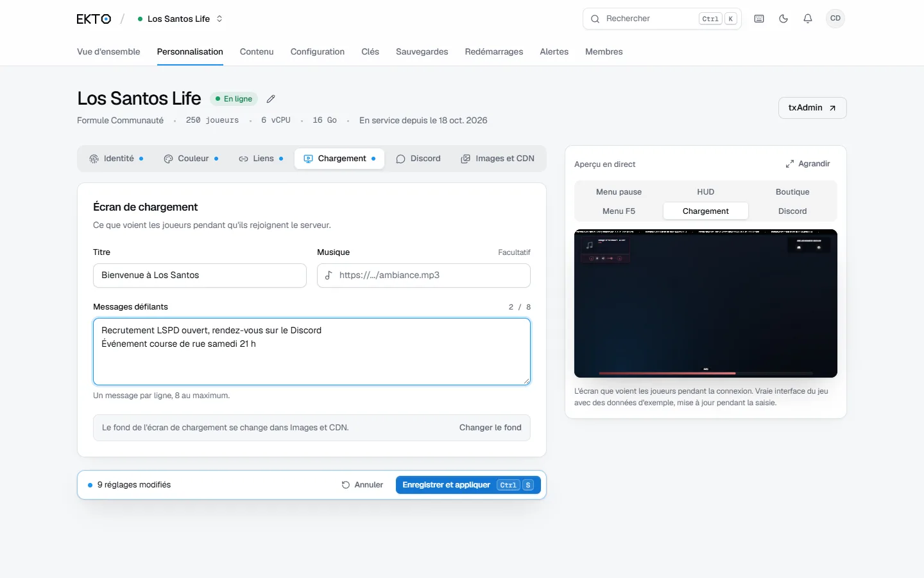Click the Musique URL input field
This screenshot has width=924, height=578.
coord(424,276)
